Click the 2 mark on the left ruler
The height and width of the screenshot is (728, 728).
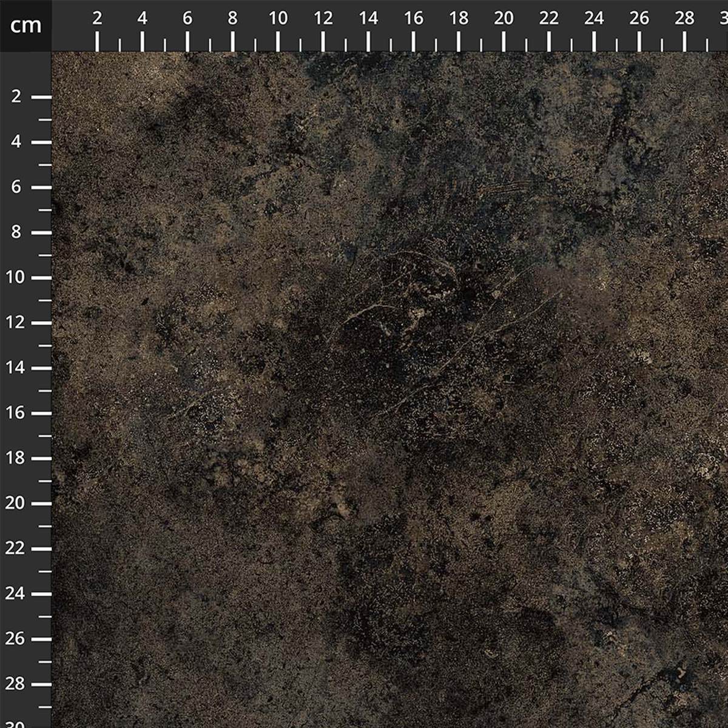coord(17,96)
